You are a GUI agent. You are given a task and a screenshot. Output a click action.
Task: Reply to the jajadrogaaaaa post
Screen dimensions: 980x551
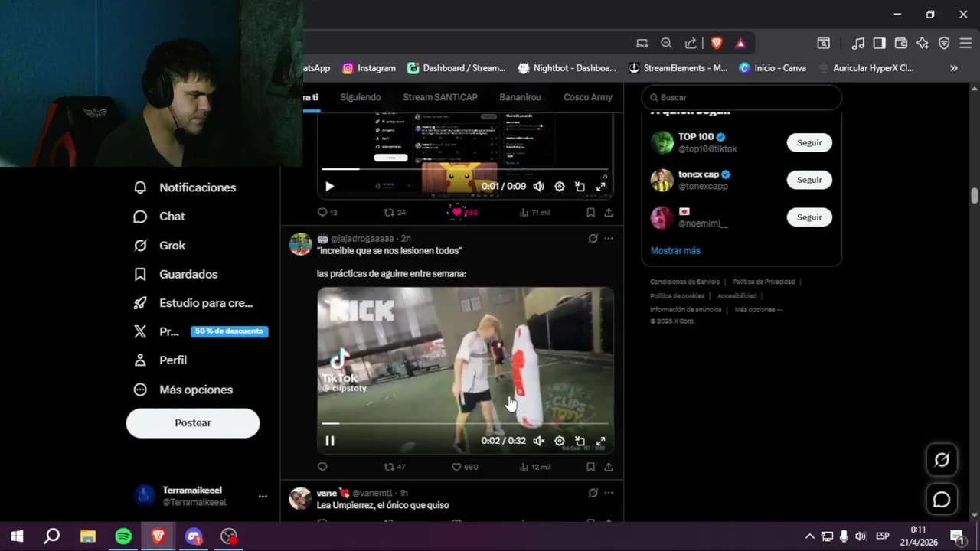(322, 467)
